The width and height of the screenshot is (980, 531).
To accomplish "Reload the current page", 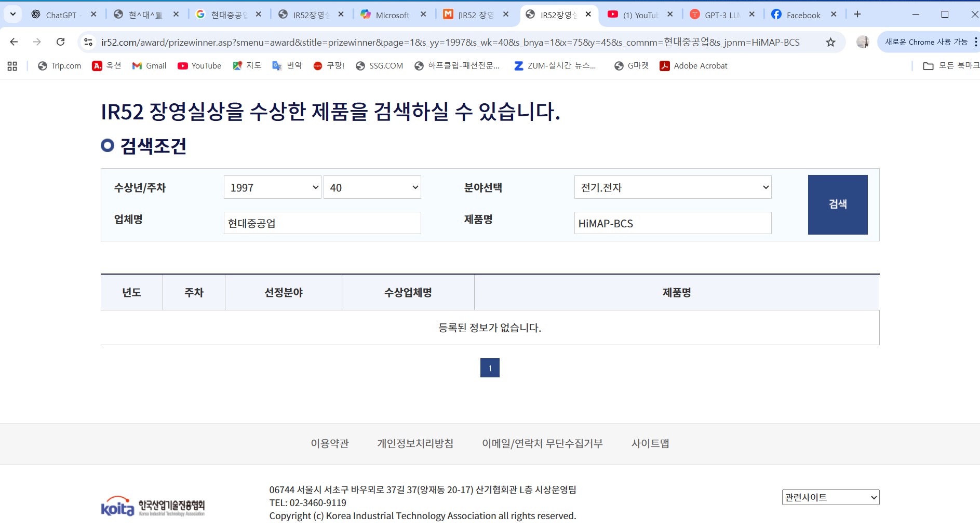I will coord(61,42).
